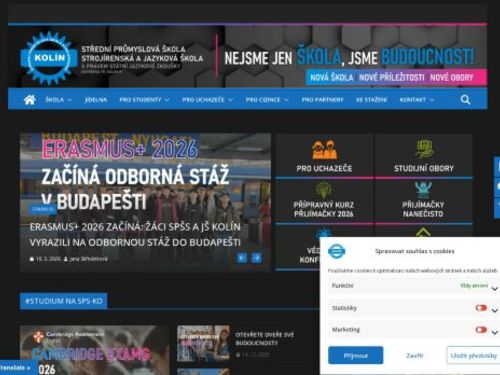This screenshot has width=500, height=375.
Task: Click Uložit předvolby button
Action: point(473,355)
